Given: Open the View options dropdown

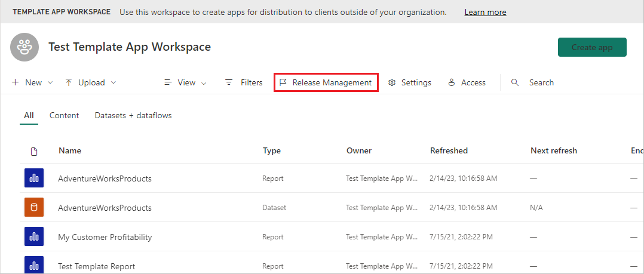Looking at the screenshot, I should (186, 83).
